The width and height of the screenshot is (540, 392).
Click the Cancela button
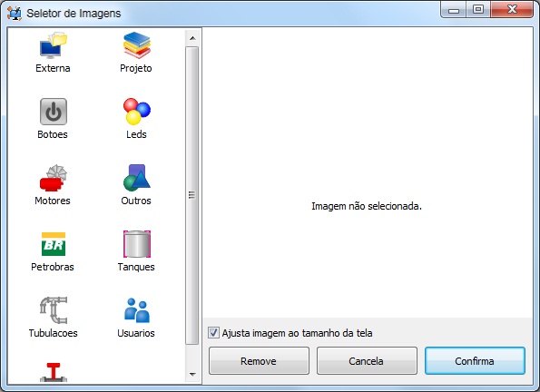[x=367, y=360]
